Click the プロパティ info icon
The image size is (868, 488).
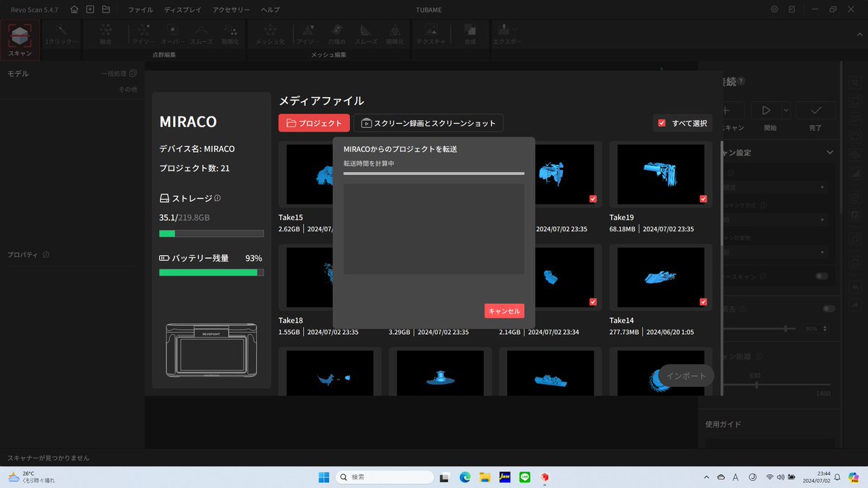tap(46, 254)
